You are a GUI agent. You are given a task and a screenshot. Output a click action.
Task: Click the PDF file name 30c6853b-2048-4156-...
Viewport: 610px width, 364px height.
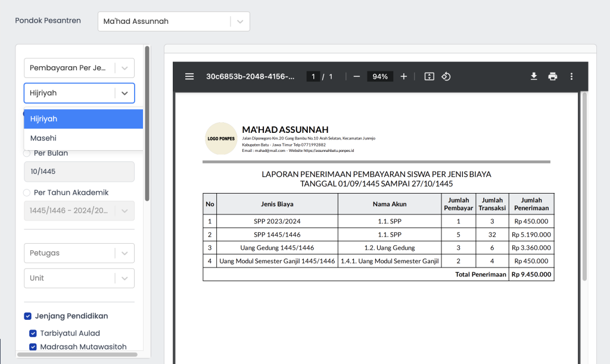[250, 77]
